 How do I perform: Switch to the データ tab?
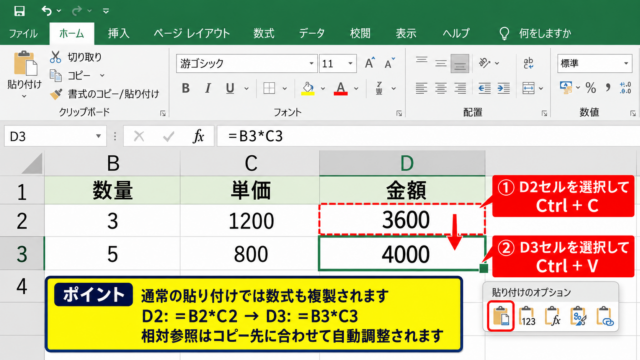point(312,33)
